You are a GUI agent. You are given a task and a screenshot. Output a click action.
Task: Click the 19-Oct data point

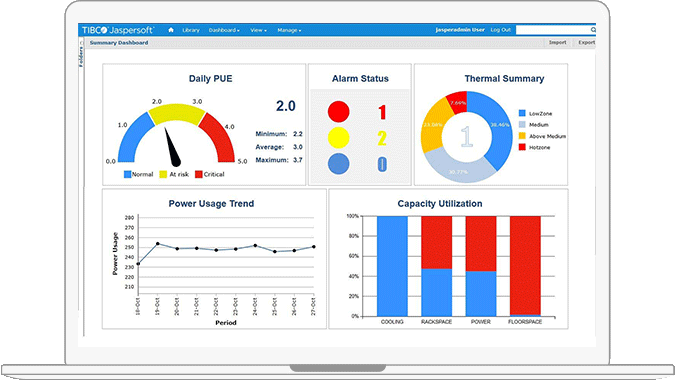point(158,244)
